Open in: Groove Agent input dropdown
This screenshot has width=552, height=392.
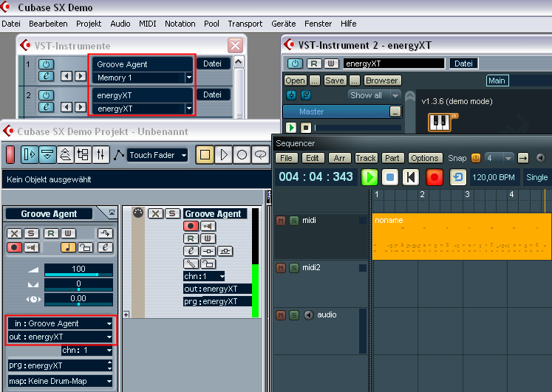point(60,323)
